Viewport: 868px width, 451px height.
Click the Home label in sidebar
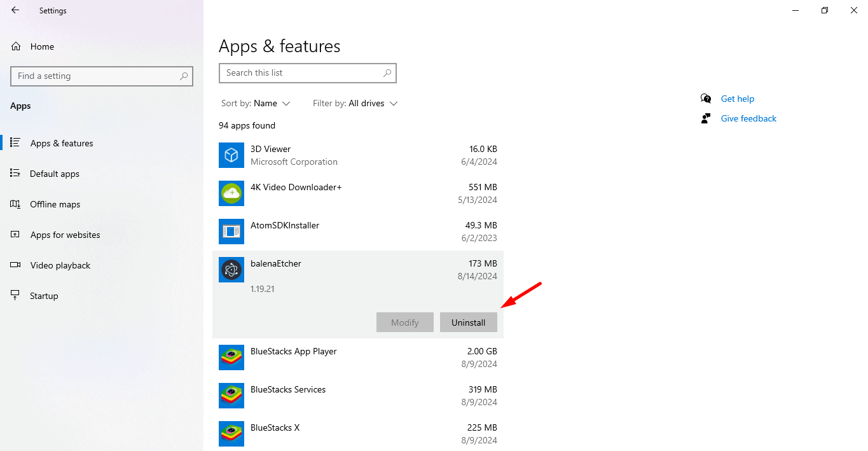click(42, 46)
